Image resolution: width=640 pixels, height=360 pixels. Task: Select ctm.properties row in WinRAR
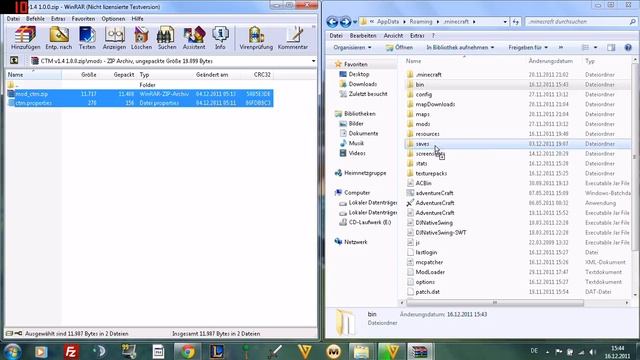point(140,103)
